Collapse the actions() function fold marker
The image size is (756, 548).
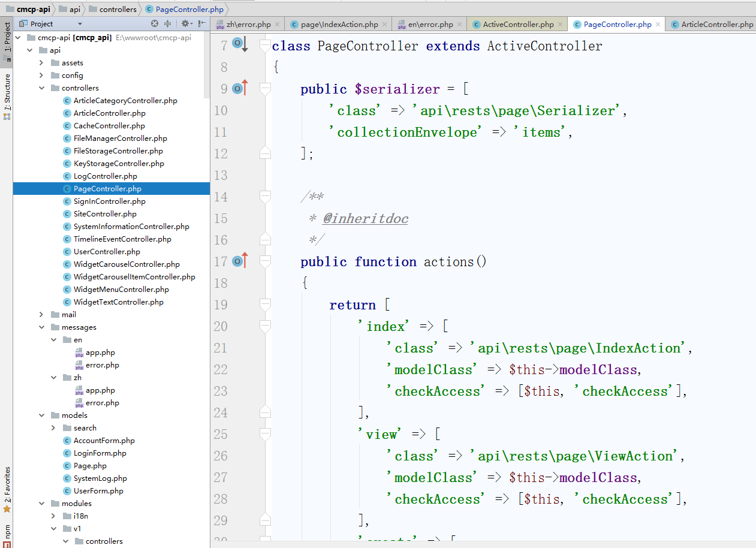click(265, 261)
